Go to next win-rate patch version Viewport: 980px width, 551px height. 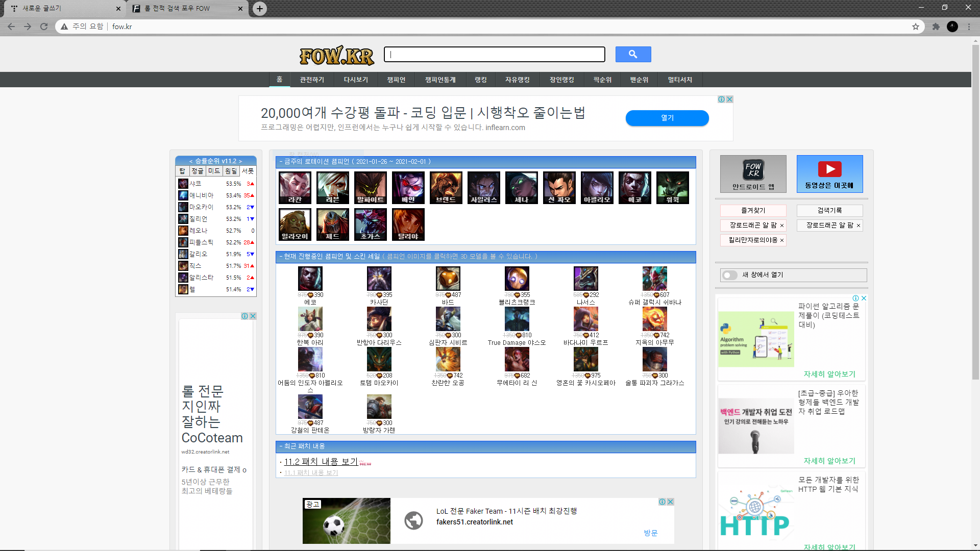[x=240, y=161]
